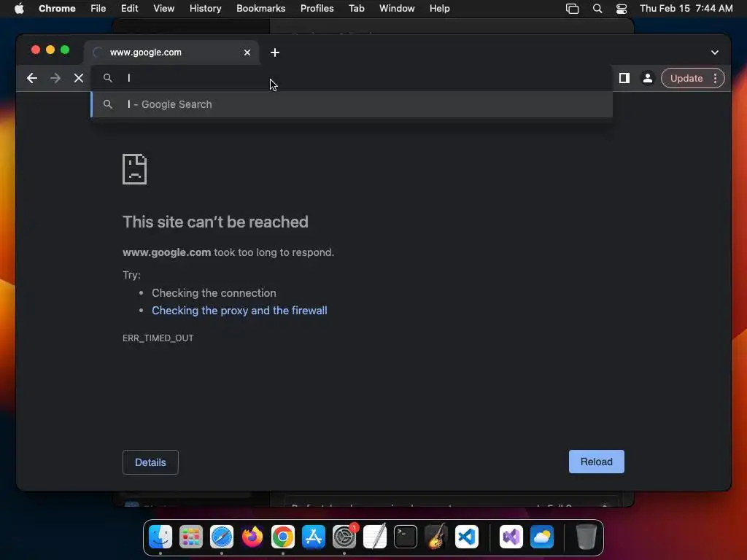Viewport: 747px width, 560px height.
Task: Open a new tab with plus button
Action: click(275, 52)
